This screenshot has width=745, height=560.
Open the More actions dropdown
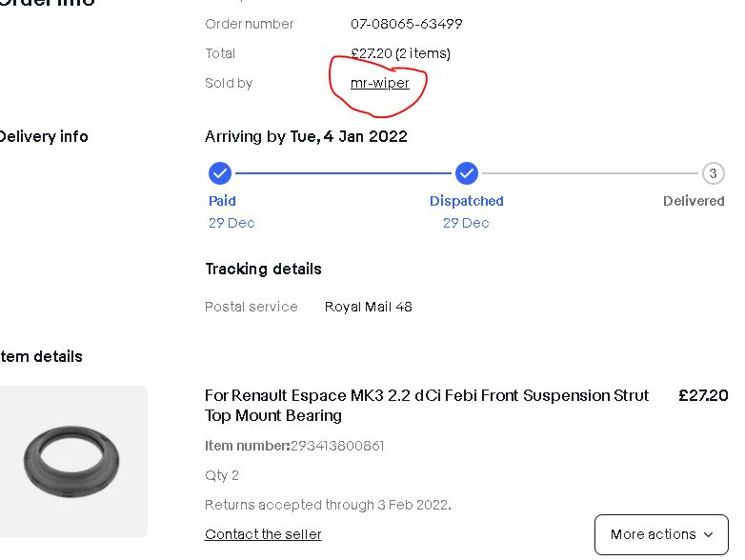point(661,534)
